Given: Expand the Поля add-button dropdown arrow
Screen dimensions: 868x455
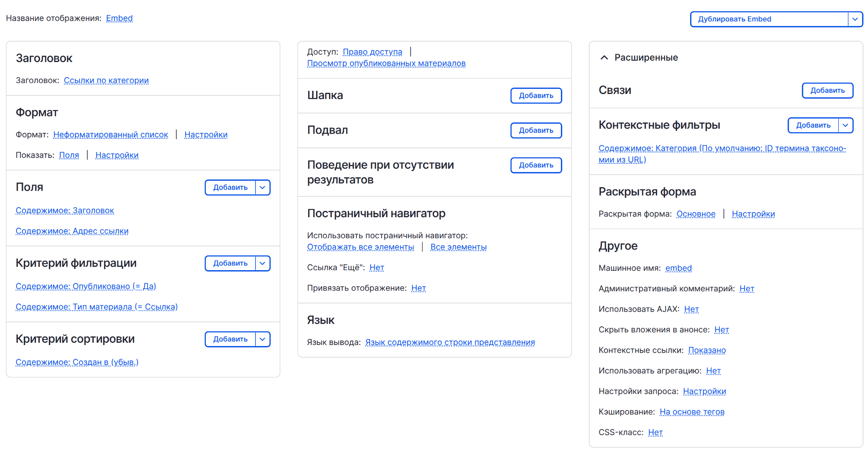Looking at the screenshot, I should pos(262,188).
